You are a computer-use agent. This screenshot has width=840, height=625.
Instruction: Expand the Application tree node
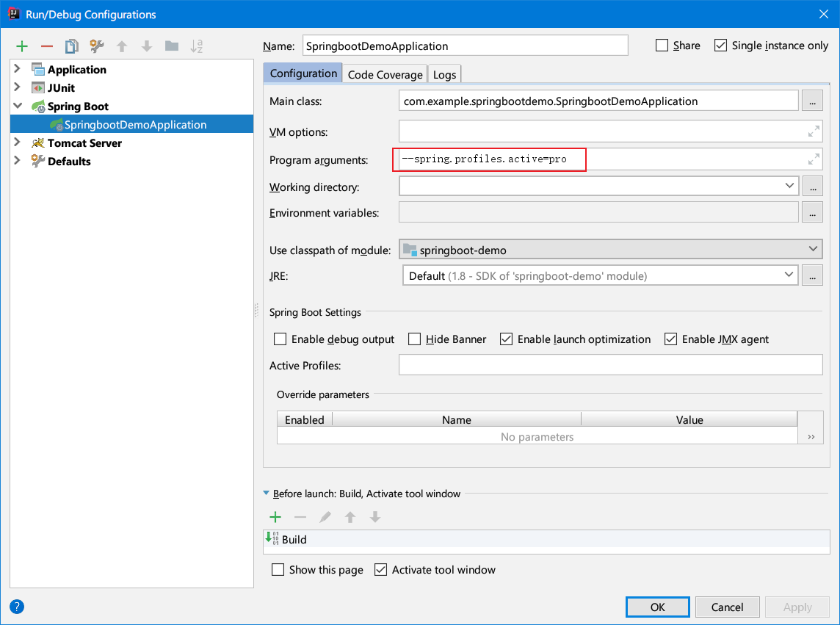(17, 68)
